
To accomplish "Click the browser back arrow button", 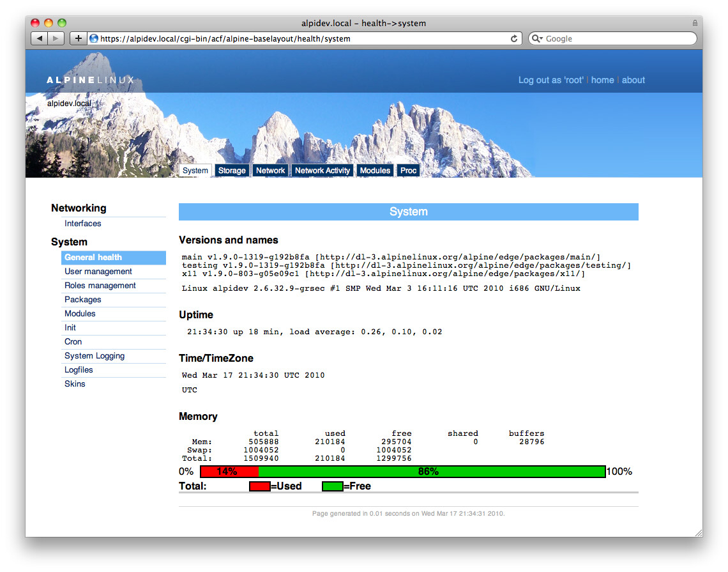I will click(40, 38).
